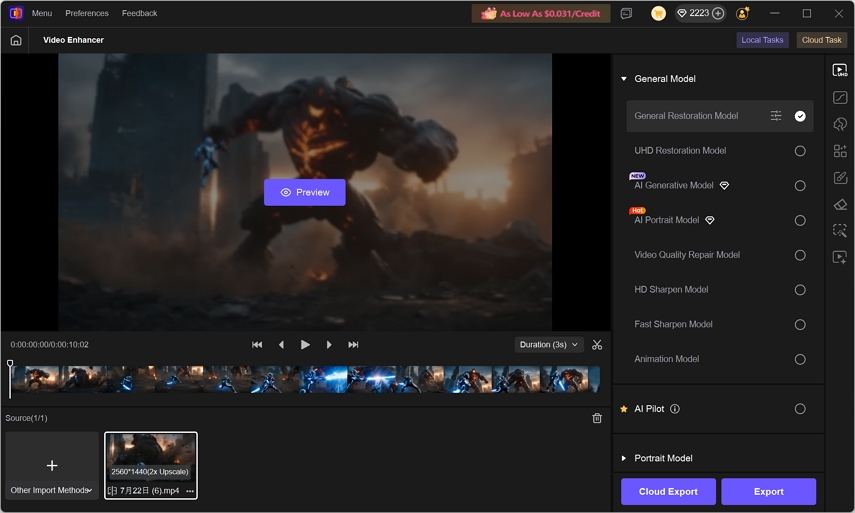The height and width of the screenshot is (513, 855).
Task: Open the As Low As $0.031/Credit promo
Action: tap(540, 14)
